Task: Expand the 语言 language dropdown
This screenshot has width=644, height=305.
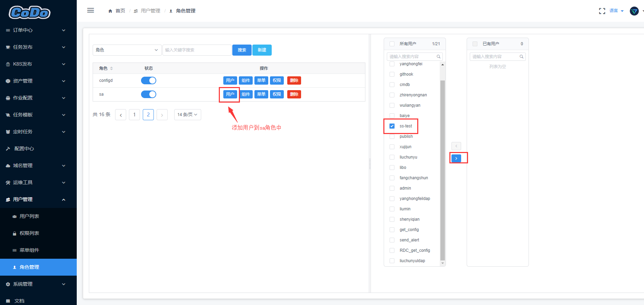Action: tap(616, 11)
